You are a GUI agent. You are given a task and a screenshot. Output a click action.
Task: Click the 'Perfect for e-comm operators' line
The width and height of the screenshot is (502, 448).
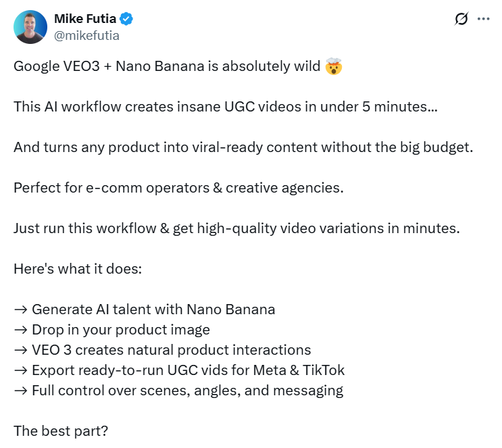click(178, 187)
